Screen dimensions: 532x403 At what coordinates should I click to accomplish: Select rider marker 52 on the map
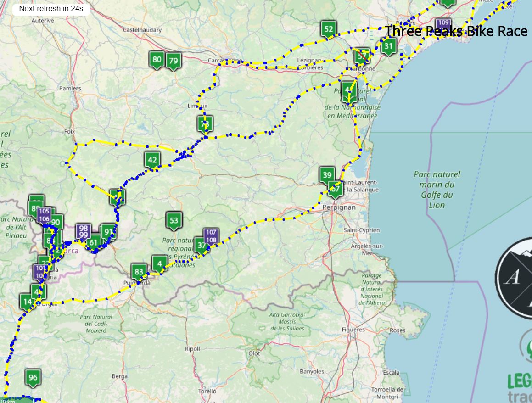point(329,29)
